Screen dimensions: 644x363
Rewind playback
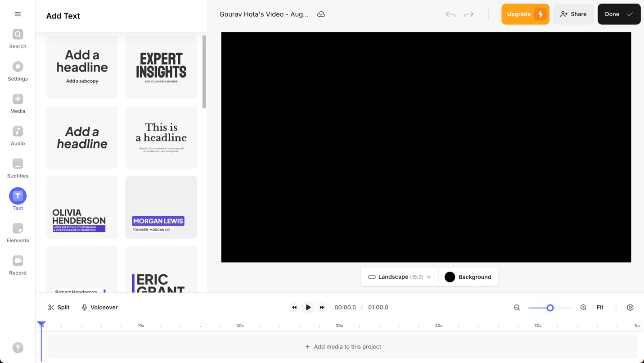point(294,308)
